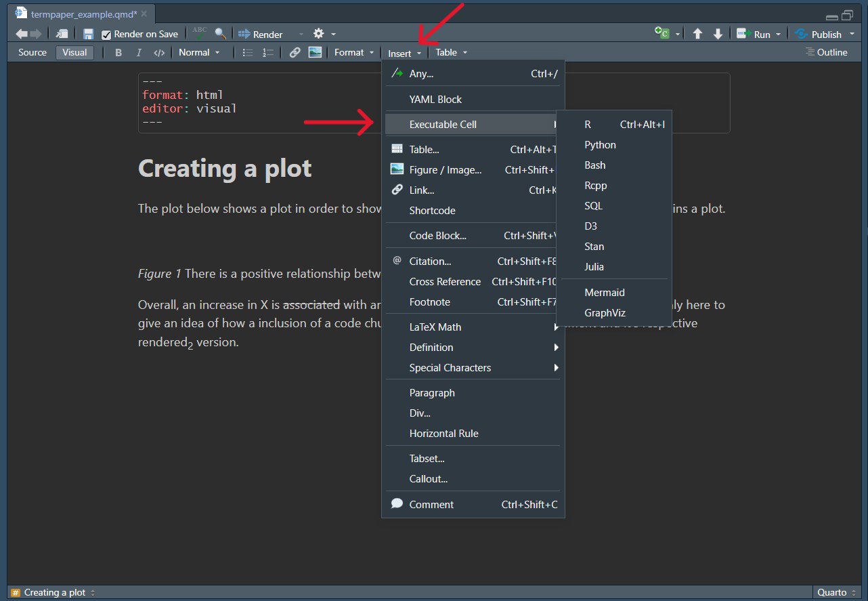Expand the gear options dropdown arrow
The height and width of the screenshot is (601, 868).
tap(333, 34)
